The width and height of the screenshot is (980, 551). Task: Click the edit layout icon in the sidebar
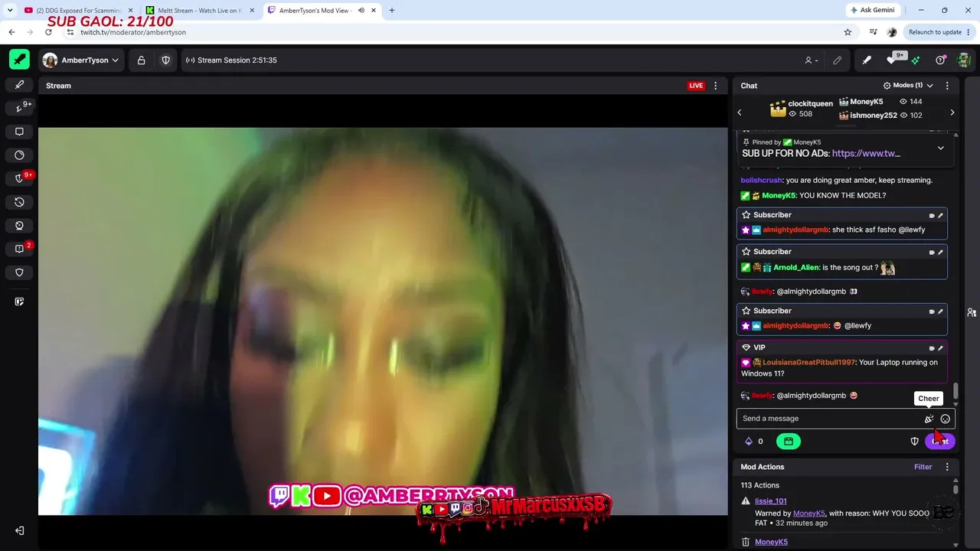tap(19, 302)
